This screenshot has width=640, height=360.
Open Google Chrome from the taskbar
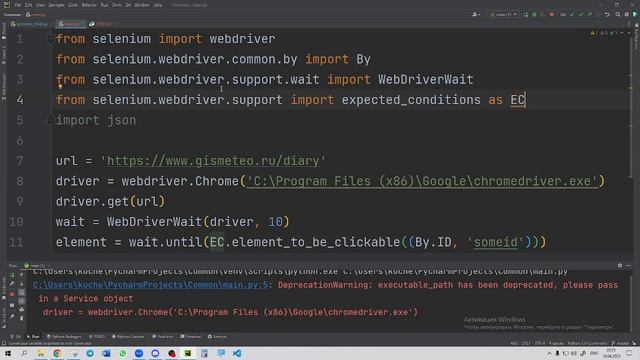(57, 353)
